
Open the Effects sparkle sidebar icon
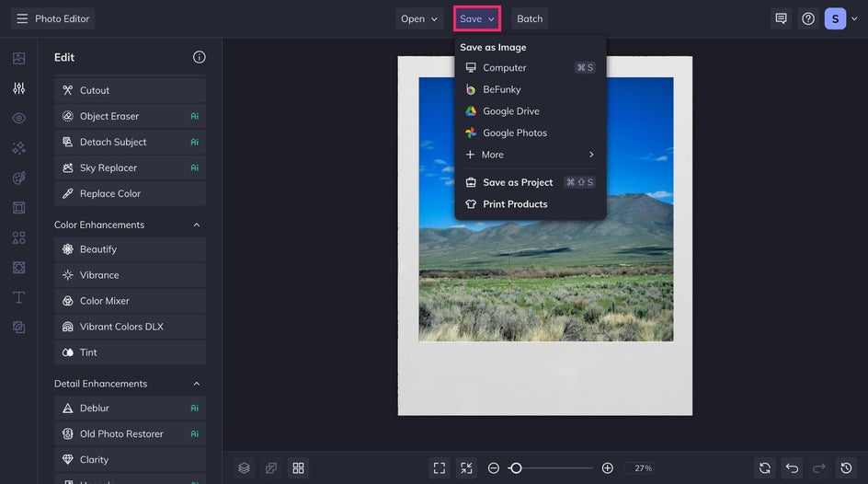pyautogui.click(x=18, y=148)
